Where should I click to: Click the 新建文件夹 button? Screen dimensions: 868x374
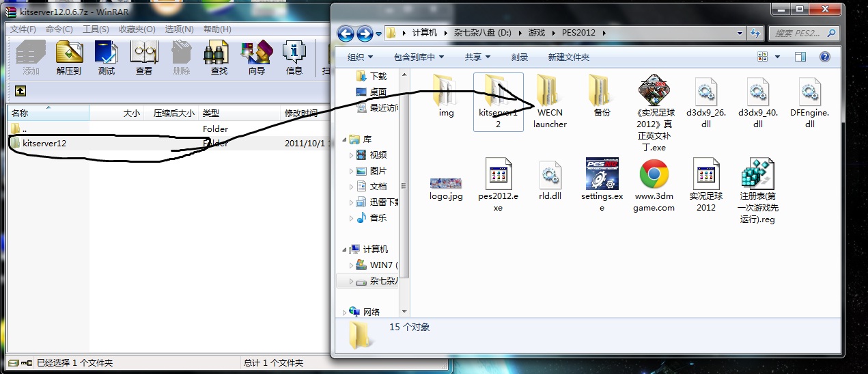coord(568,57)
